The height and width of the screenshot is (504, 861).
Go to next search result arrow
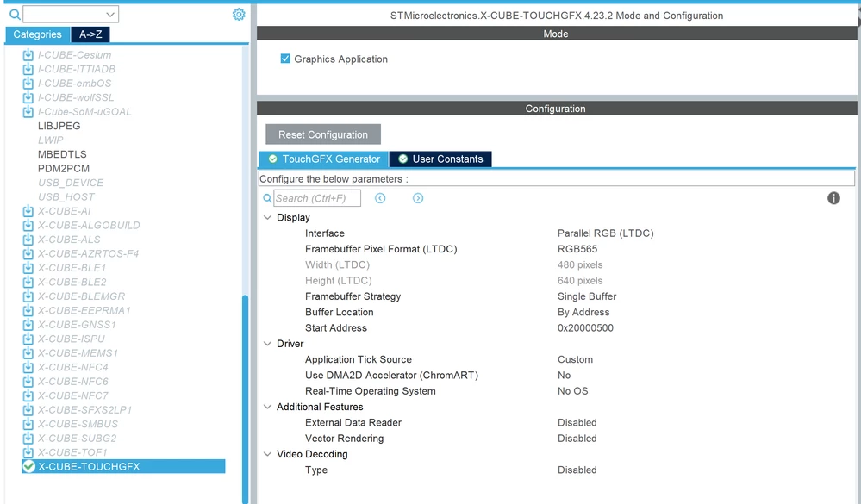[418, 198]
